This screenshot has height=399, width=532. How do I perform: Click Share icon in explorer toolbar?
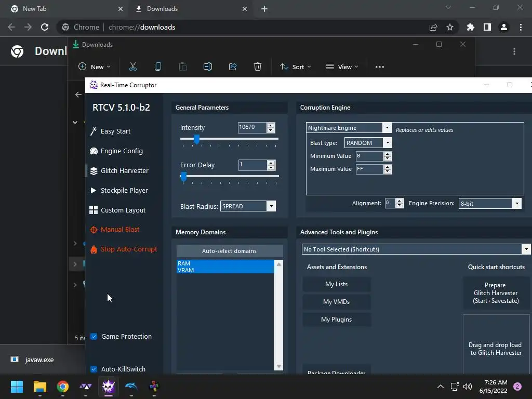[x=233, y=67]
